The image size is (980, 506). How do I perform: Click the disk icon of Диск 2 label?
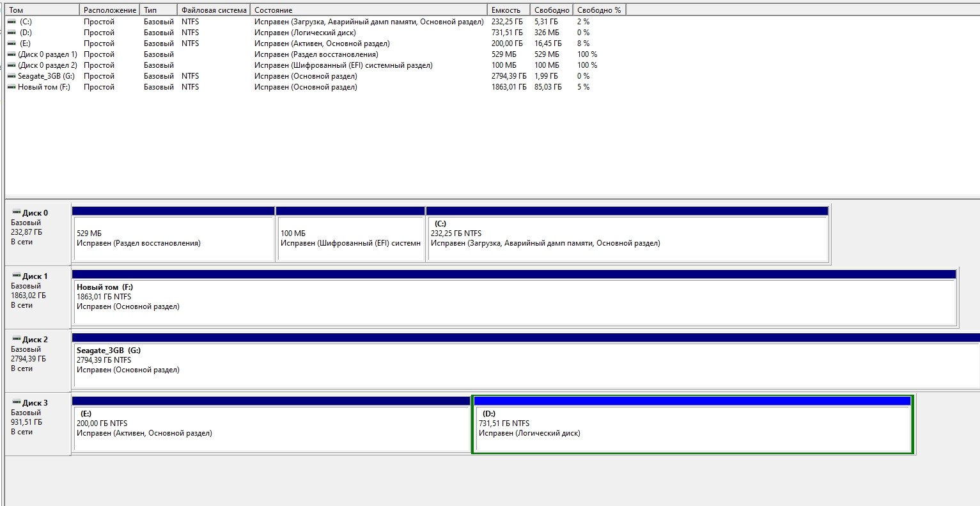pyautogui.click(x=16, y=339)
